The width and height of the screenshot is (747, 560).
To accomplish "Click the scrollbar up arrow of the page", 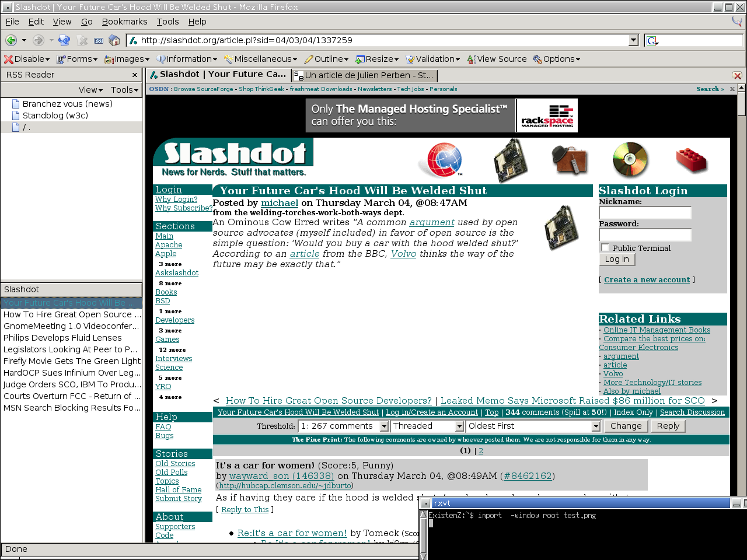I will (x=742, y=88).
